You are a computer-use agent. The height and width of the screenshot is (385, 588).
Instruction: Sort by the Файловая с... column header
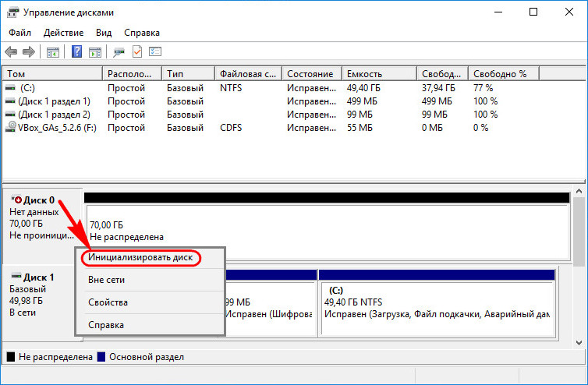(x=248, y=74)
